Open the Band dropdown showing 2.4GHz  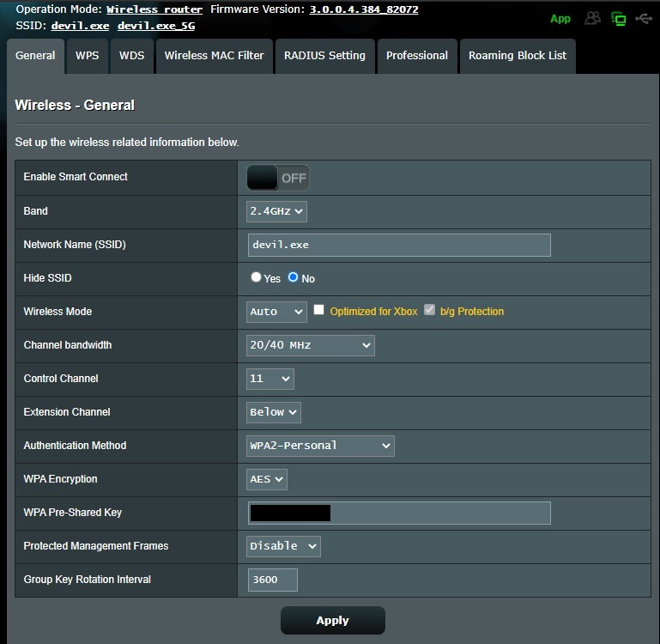point(276,211)
